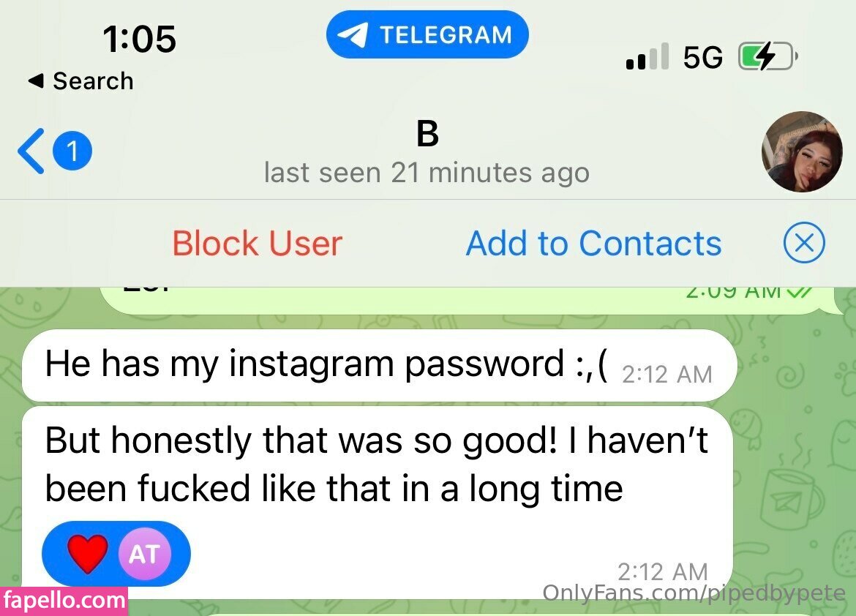Screen dimensions: 856x616
Task: Tap the double check read receipt icon
Action: click(800, 292)
